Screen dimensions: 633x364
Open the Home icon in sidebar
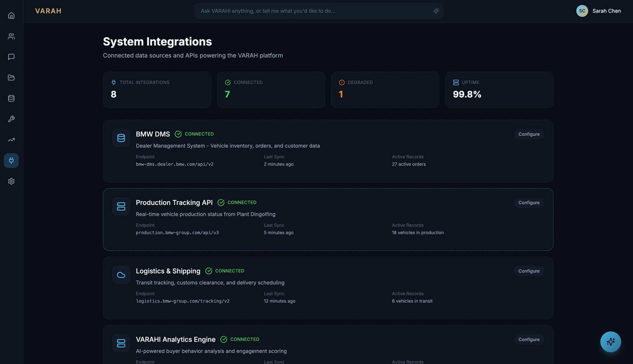pos(11,15)
